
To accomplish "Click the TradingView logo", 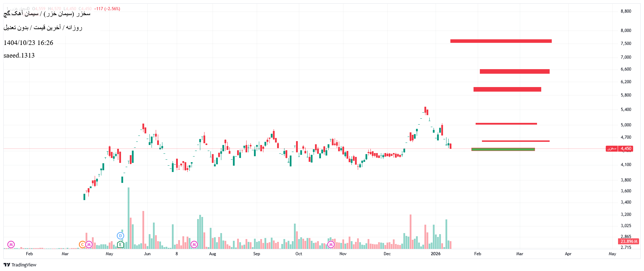I will (20, 265).
